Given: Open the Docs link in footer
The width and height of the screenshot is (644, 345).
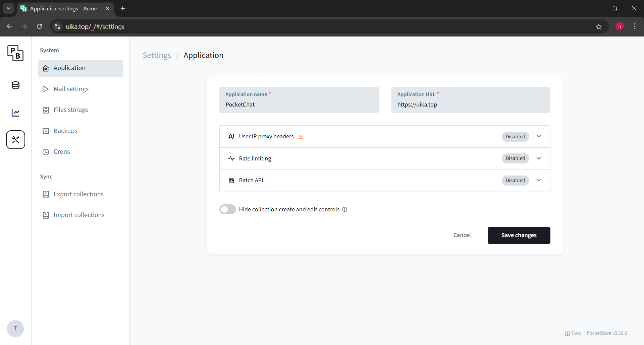Looking at the screenshot, I should coord(573,333).
